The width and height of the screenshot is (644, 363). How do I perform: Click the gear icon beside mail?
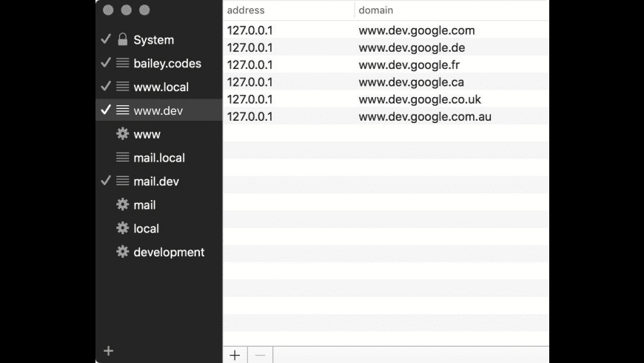click(123, 205)
